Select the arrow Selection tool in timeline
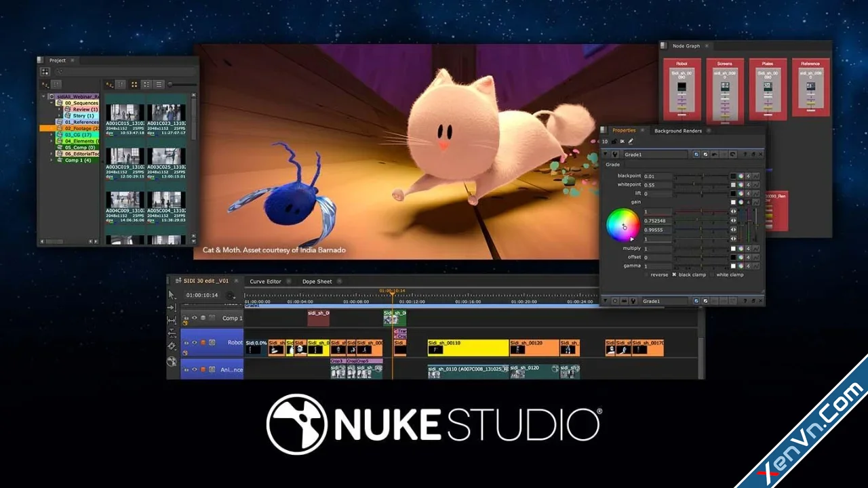Image resolution: width=868 pixels, height=488 pixels. 172,295
